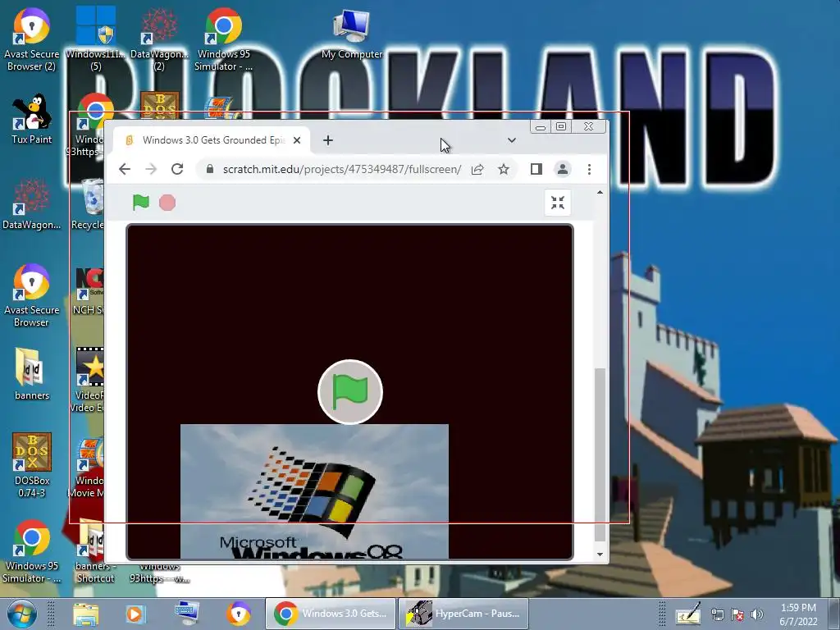Viewport: 840px width, 630px height.
Task: Click the pen input tray icon
Action: click(x=688, y=614)
